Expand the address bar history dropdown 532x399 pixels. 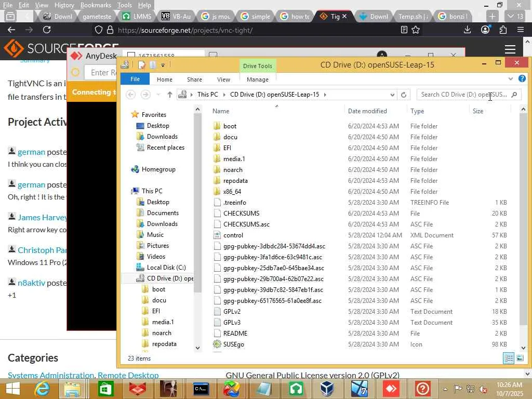392,95
